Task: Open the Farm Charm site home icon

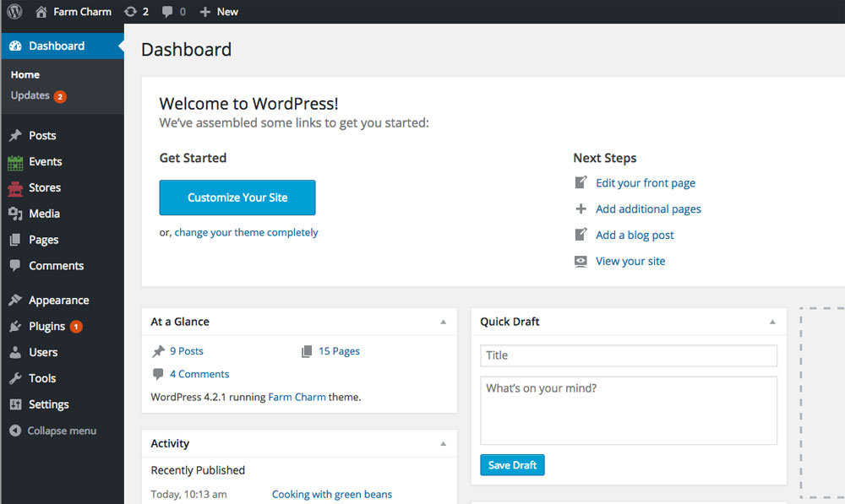Action: tap(41, 11)
